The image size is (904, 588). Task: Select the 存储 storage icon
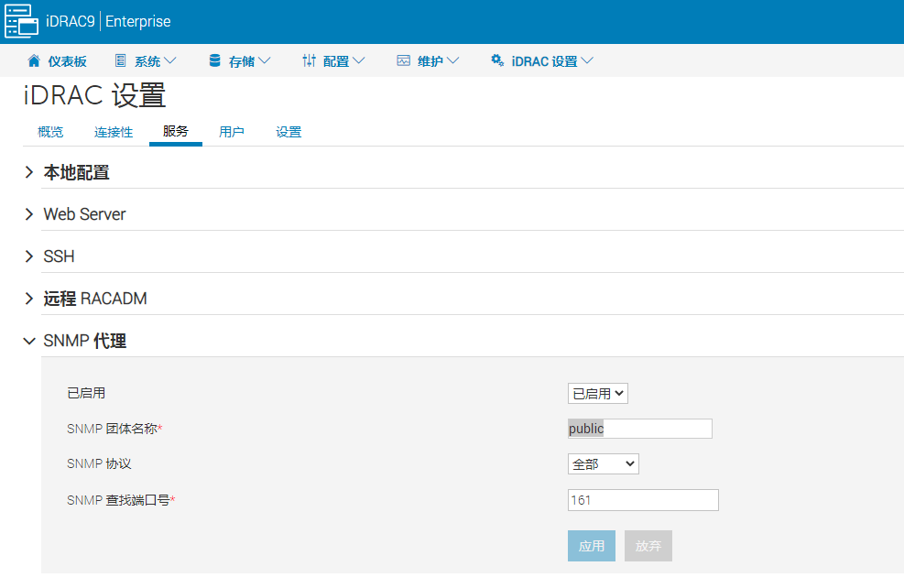212,60
